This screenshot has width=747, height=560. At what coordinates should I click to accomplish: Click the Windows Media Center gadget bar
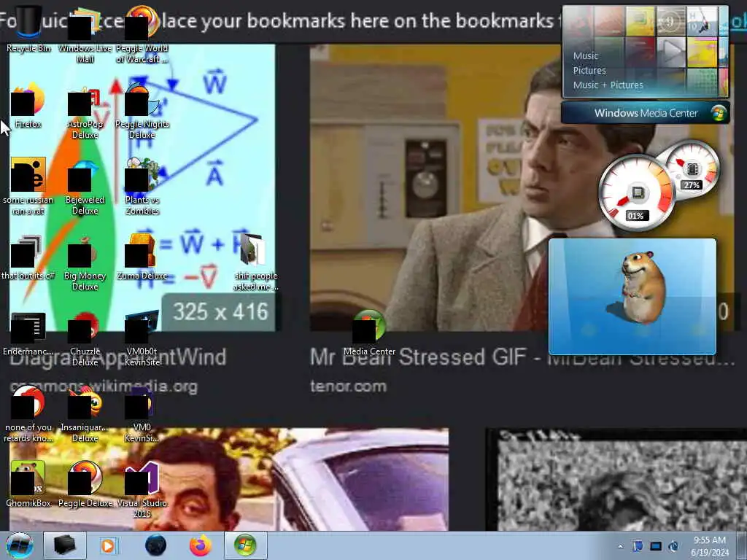coord(646,113)
